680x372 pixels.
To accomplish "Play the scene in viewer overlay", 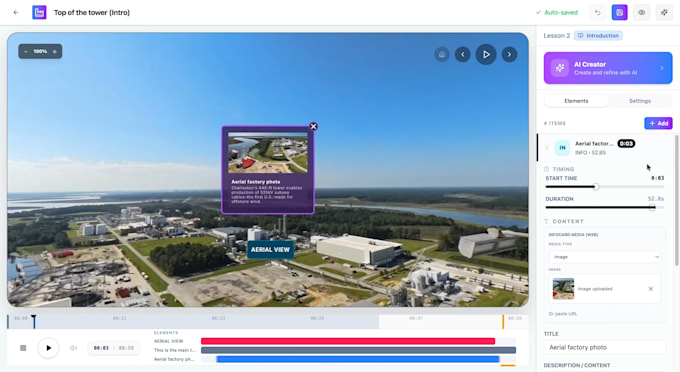I will point(486,55).
